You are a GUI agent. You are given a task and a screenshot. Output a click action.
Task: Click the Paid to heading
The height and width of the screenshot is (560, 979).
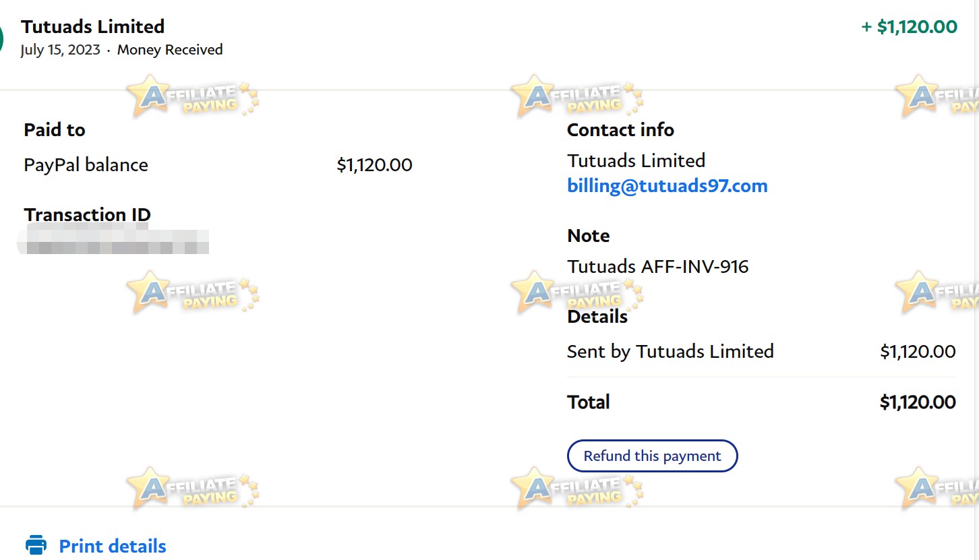(55, 130)
